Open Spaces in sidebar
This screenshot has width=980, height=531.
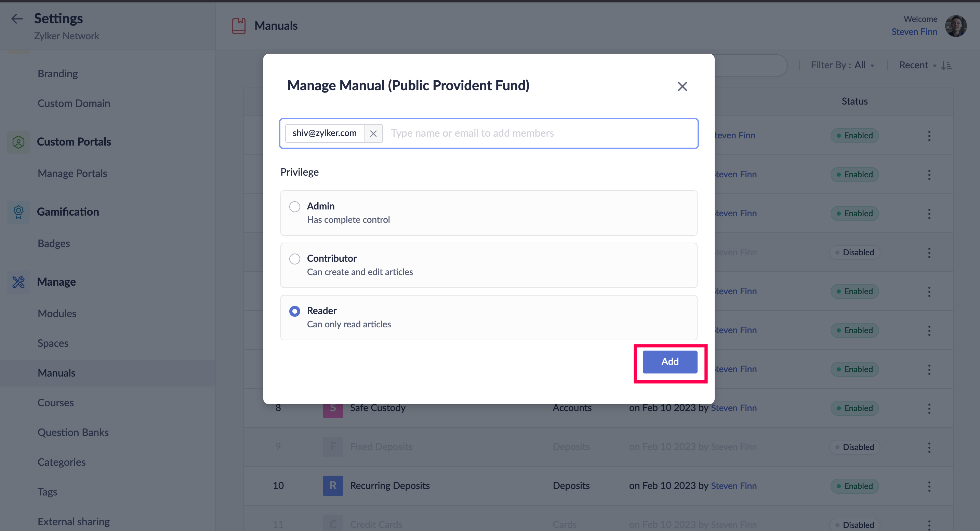(x=53, y=343)
